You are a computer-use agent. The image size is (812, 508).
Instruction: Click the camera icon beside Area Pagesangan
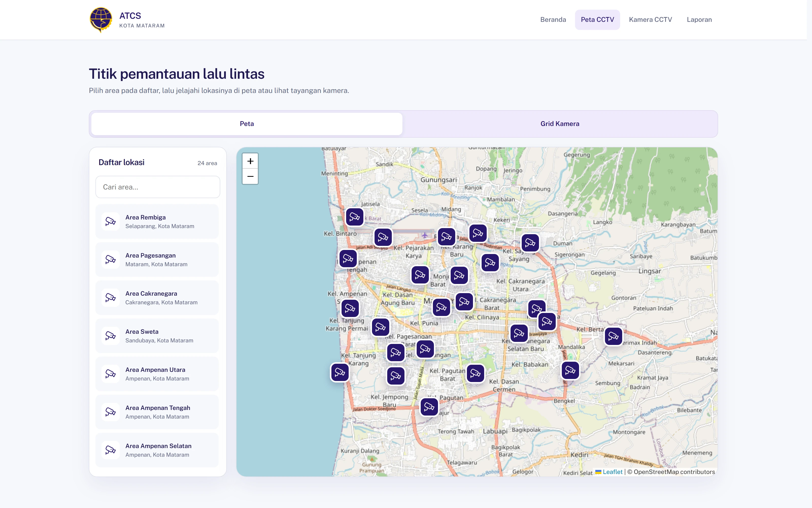pyautogui.click(x=111, y=259)
